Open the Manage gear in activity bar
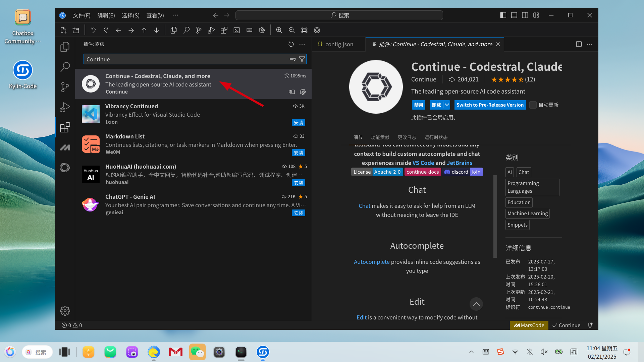 pos(65,311)
